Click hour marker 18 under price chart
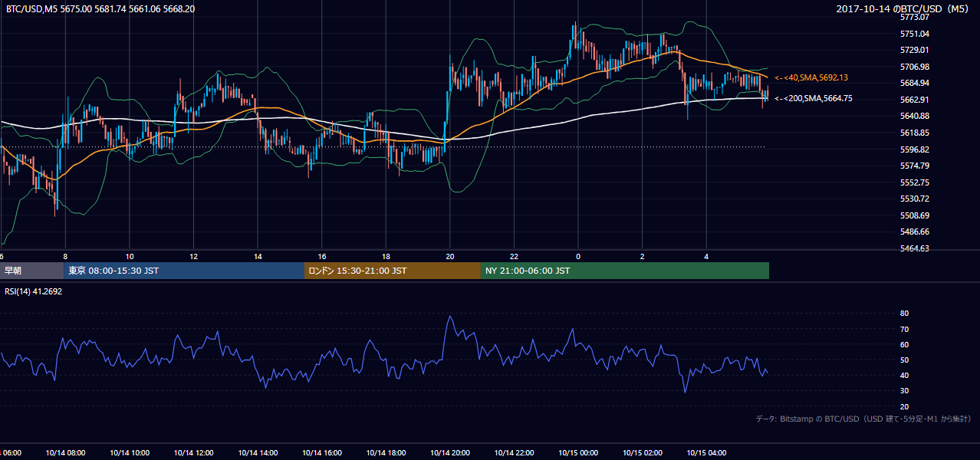 pos(386,257)
